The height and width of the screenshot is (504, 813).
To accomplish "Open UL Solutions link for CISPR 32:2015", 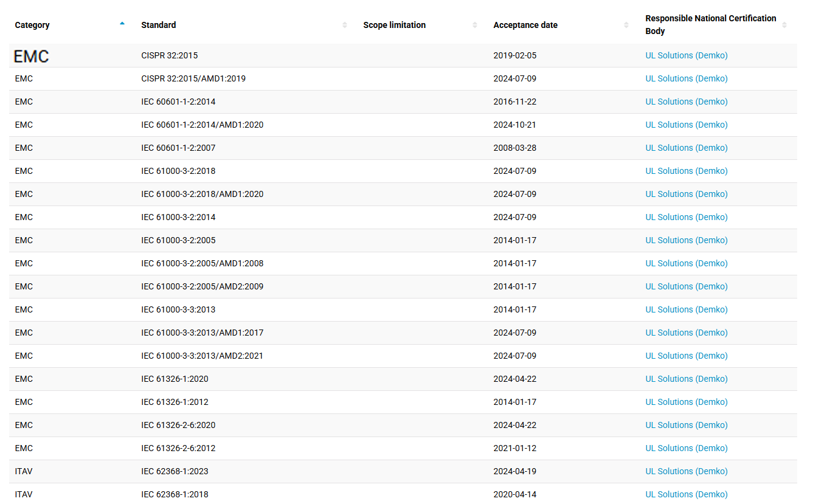I will click(x=686, y=55).
